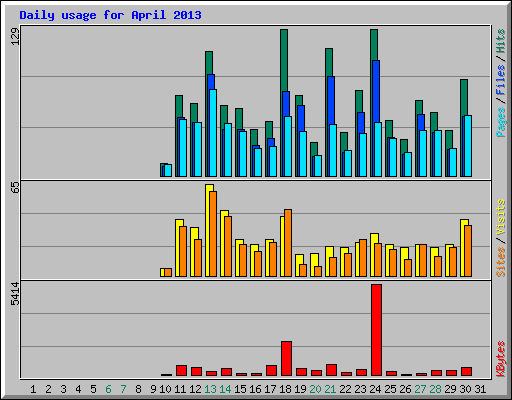
Task: Click green day label '13' on the x-axis
Action: [210, 389]
